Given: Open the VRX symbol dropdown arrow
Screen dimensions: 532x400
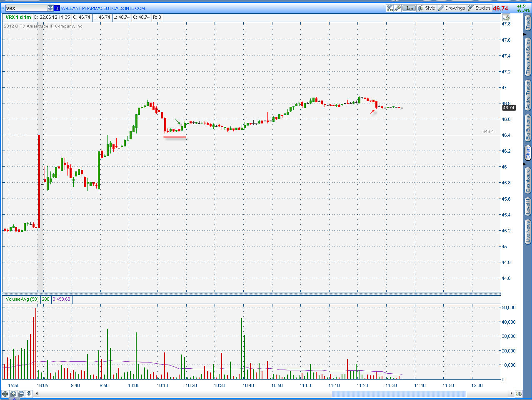Looking at the screenshot, I should pos(50,8).
